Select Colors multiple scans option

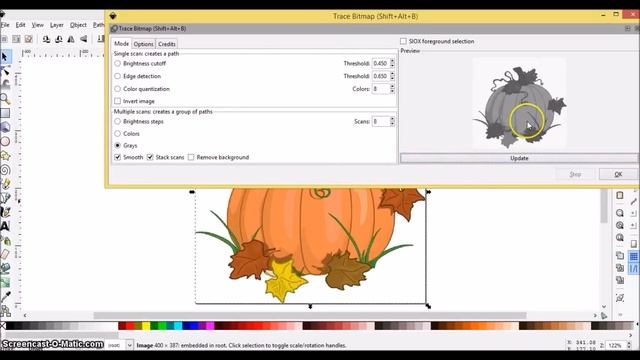pos(118,133)
